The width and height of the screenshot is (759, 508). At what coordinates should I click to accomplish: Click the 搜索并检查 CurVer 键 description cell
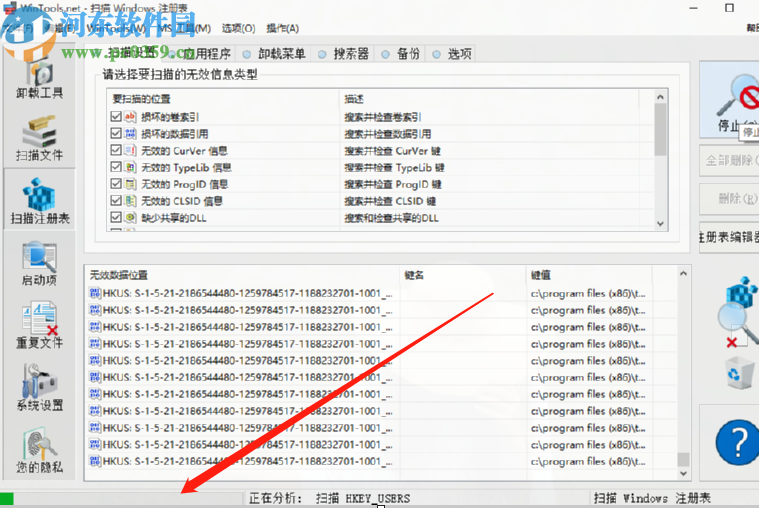pyautogui.click(x=392, y=151)
